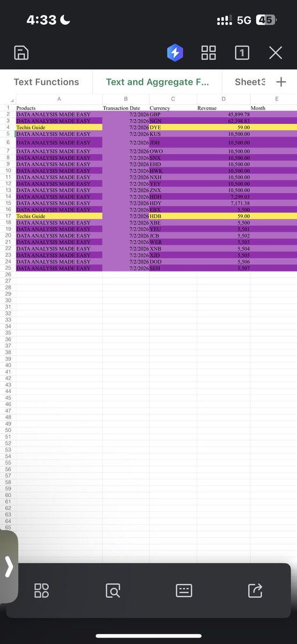Select column E header
Screen dimensions: 297x644
277,99
